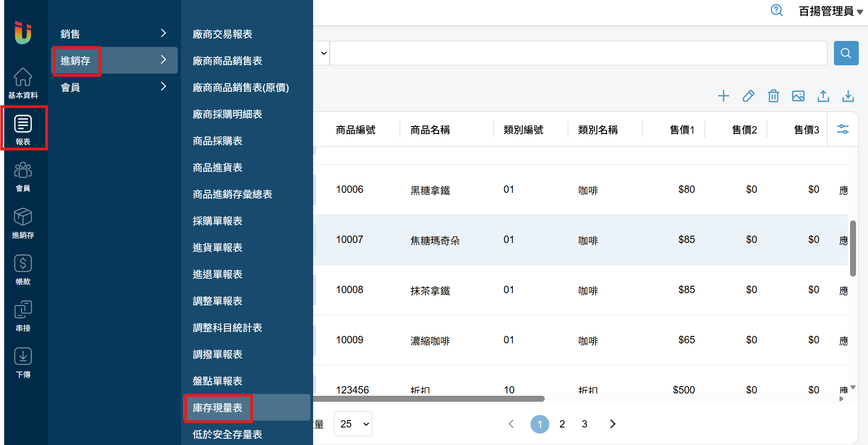Click the blue search magnifier button
This screenshot has height=445, width=868.
click(x=846, y=53)
